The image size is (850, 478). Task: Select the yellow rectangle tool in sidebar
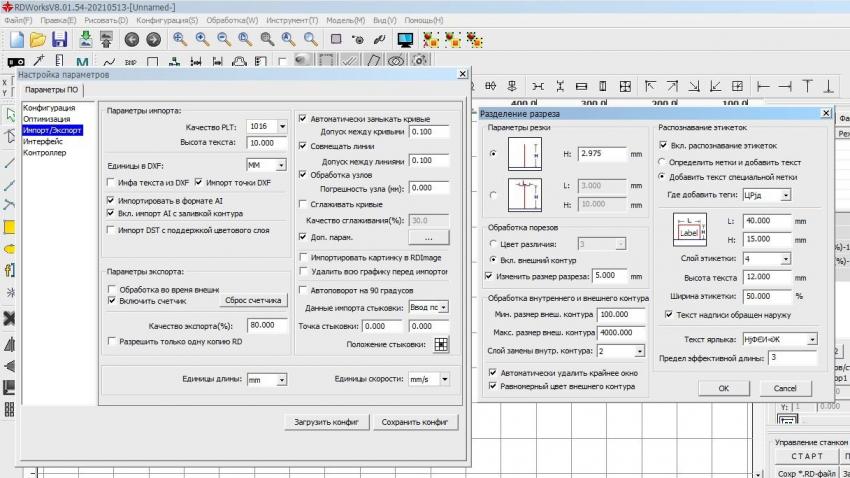10,227
